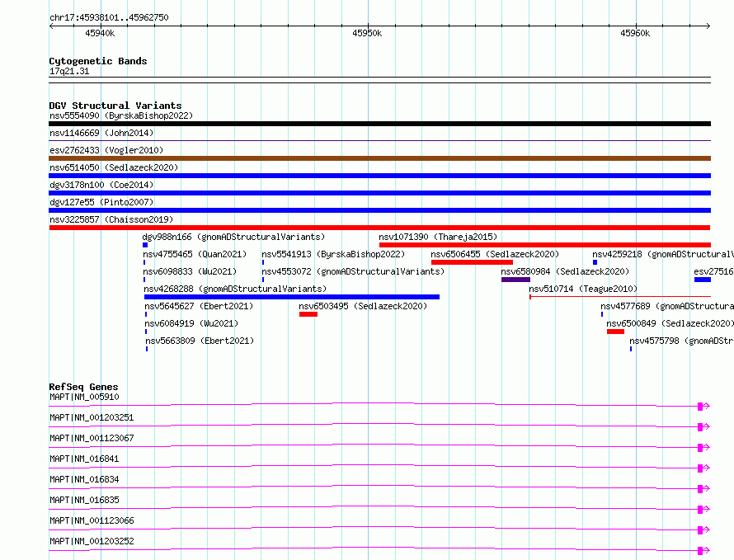This screenshot has height=560, width=734.
Task: Open nsv1071390 (Thareja2015) label
Action: point(438,237)
